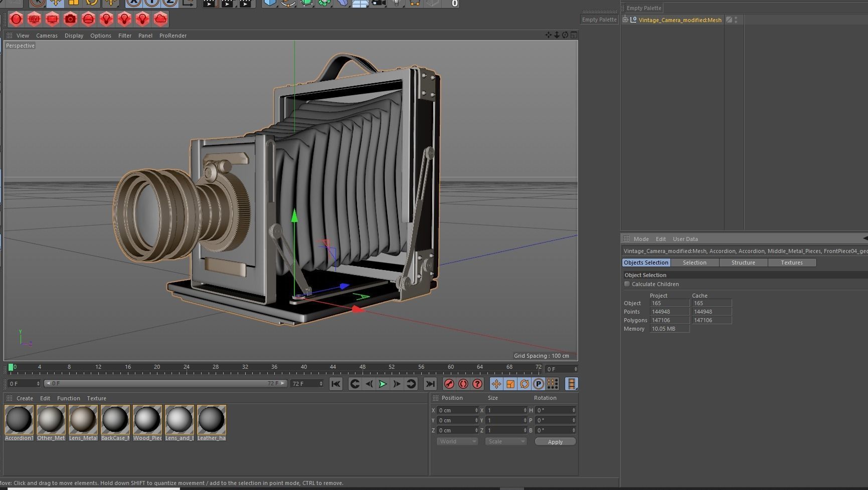Viewport: 868px width, 490px height.
Task: Click the Apply button
Action: 555,442
